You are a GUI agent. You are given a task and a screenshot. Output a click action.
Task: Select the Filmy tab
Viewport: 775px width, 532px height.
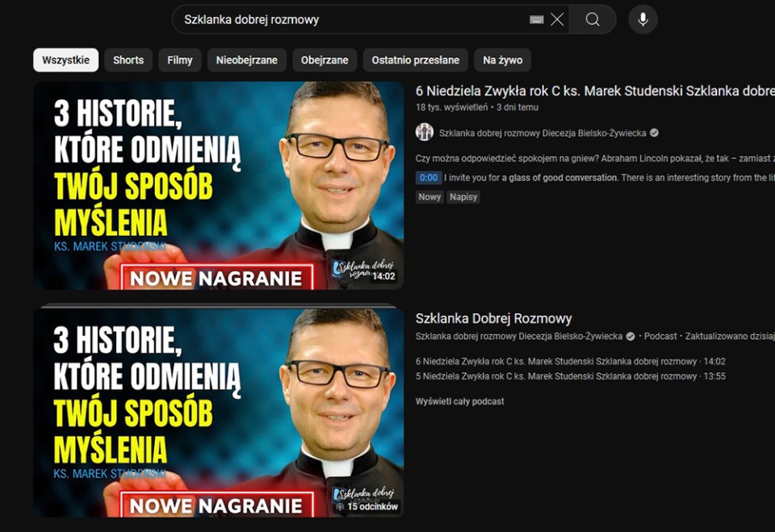(x=179, y=60)
